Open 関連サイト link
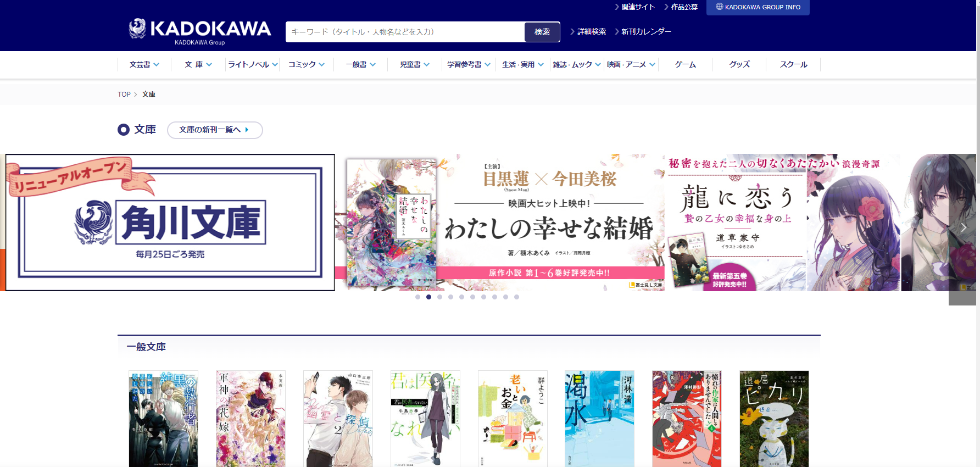 point(634,7)
